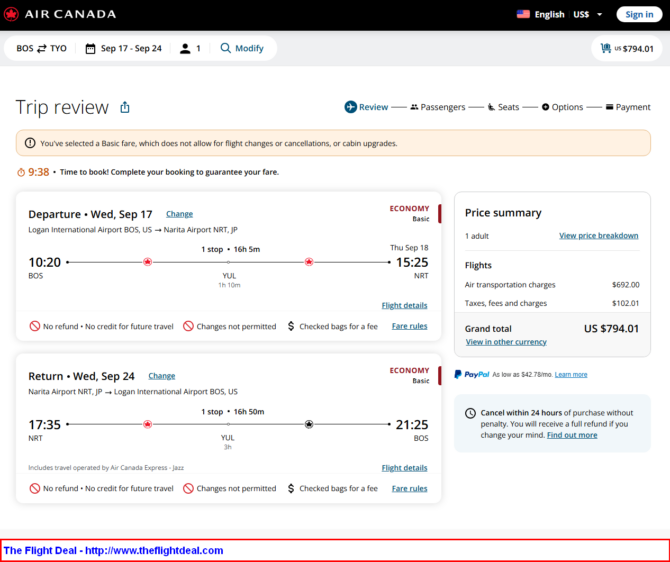The height and width of the screenshot is (562, 670).
Task: Click the Review step airplane icon
Action: point(350,107)
